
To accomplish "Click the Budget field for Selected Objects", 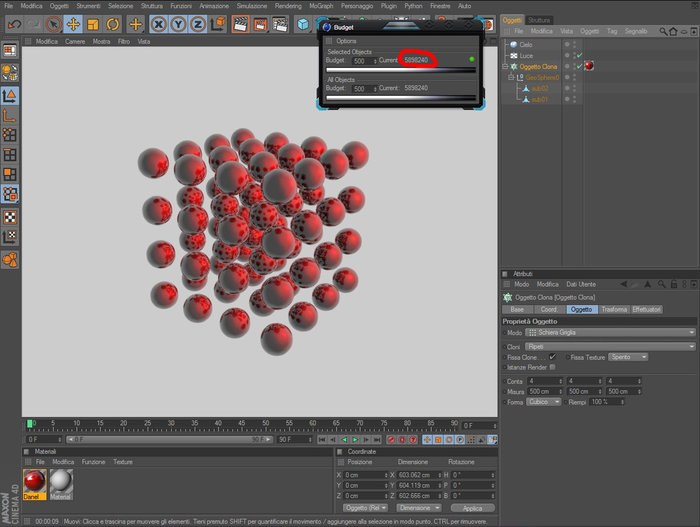I will pyautogui.click(x=364, y=61).
